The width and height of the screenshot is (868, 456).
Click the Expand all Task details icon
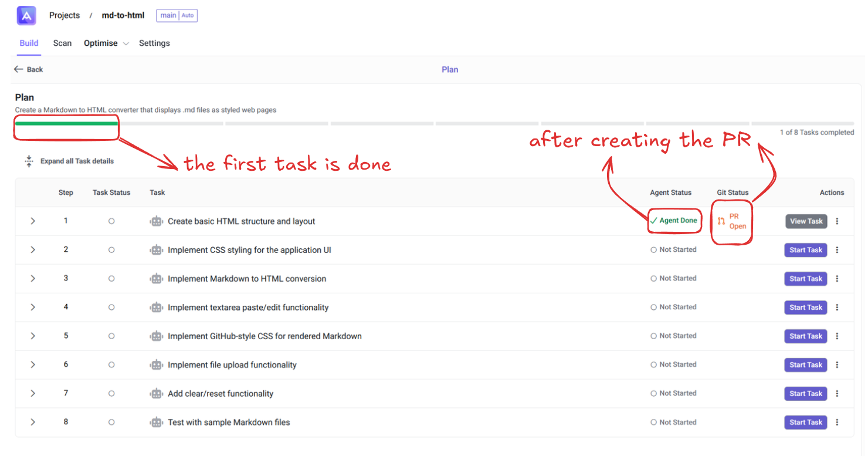coord(29,161)
